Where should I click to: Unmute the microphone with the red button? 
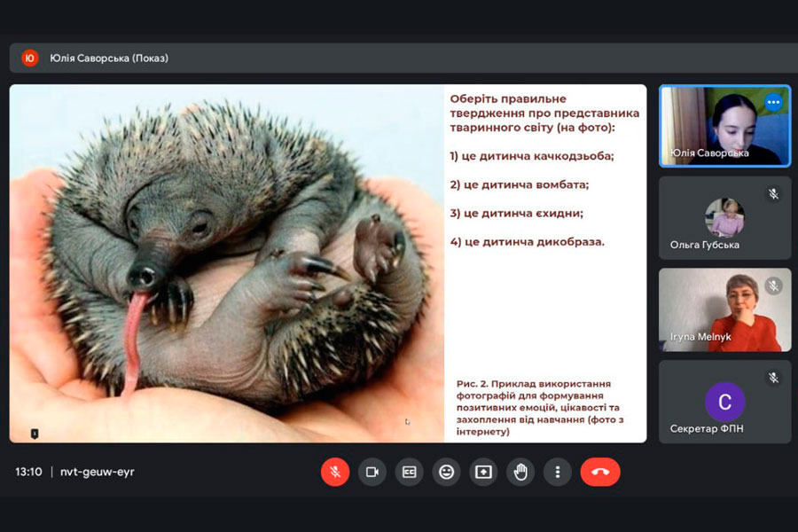pyautogui.click(x=335, y=472)
